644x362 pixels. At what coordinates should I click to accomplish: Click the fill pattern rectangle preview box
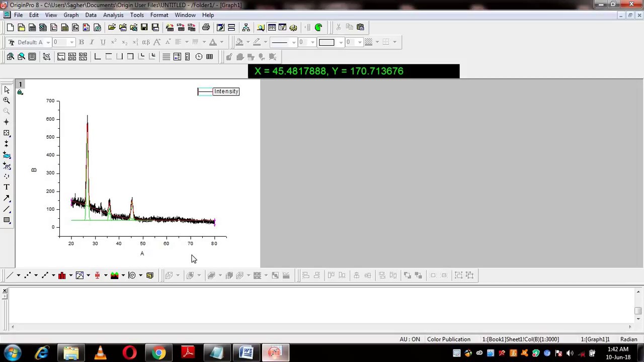(x=327, y=42)
